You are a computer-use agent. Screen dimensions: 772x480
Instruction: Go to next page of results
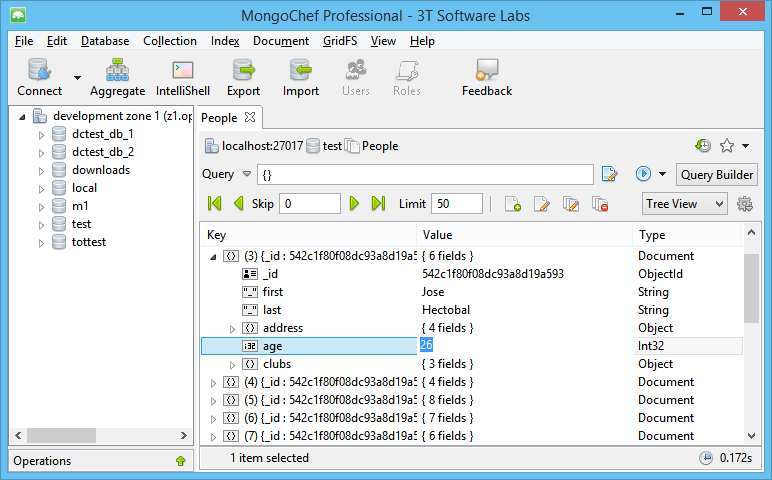[354, 203]
